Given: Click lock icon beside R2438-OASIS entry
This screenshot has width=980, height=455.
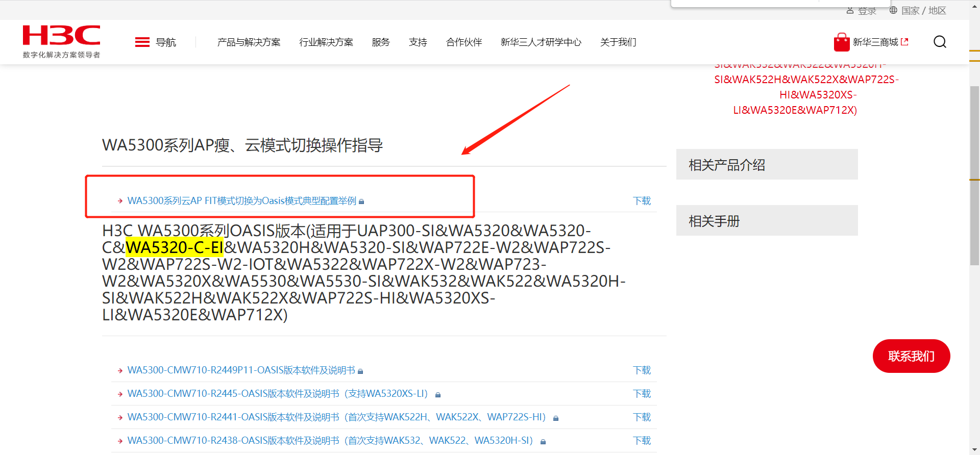Looking at the screenshot, I should pos(543,441).
